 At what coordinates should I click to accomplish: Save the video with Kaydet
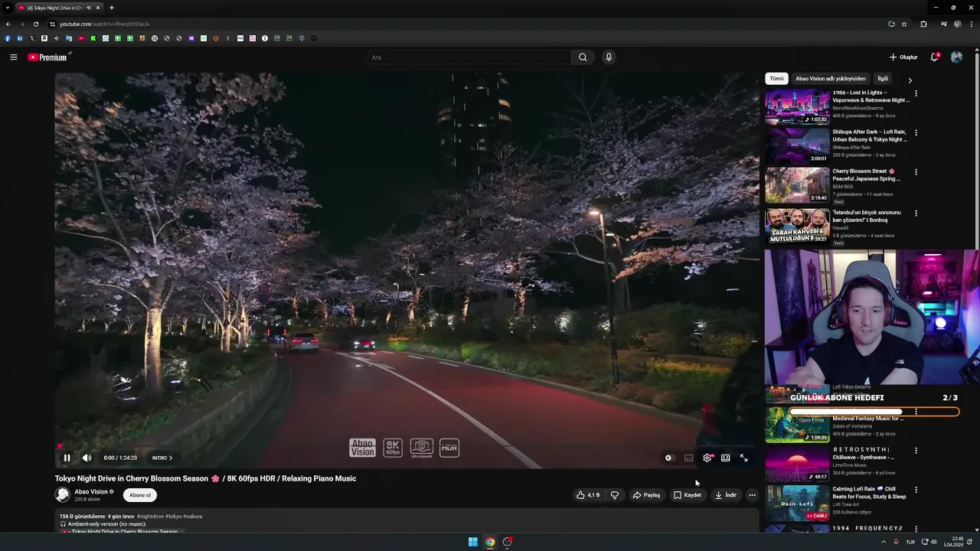click(687, 495)
